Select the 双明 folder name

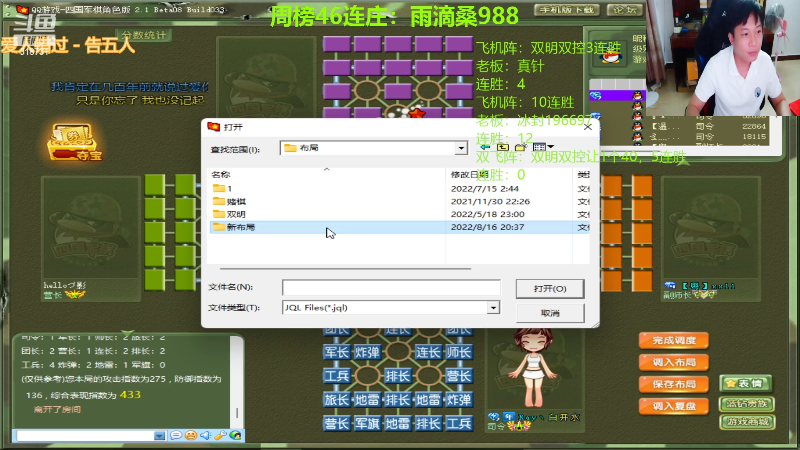[236, 214]
